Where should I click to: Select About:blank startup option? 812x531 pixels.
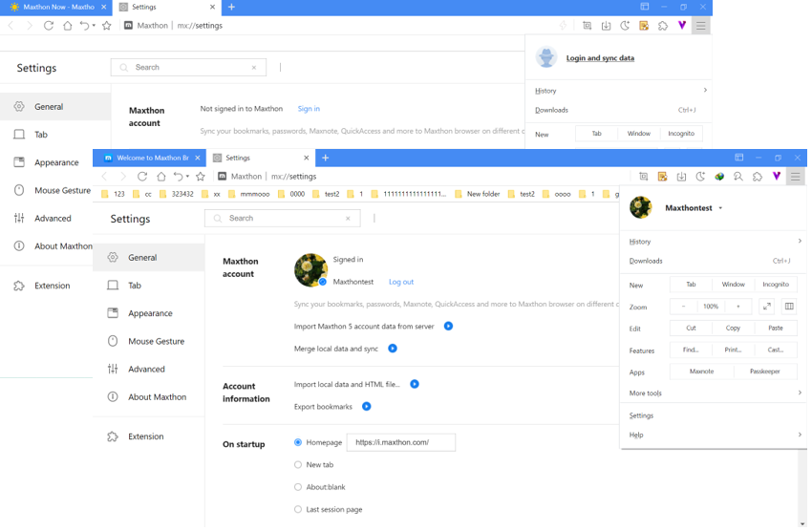tap(298, 487)
